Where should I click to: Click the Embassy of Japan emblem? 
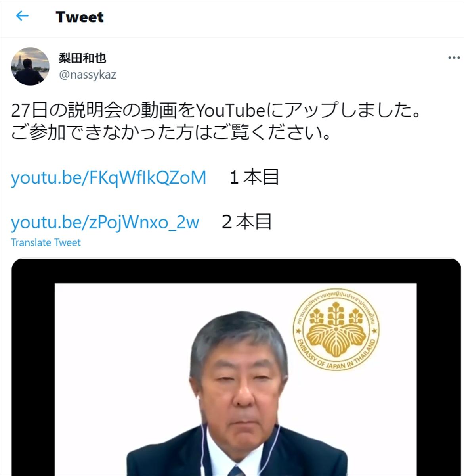click(x=336, y=330)
